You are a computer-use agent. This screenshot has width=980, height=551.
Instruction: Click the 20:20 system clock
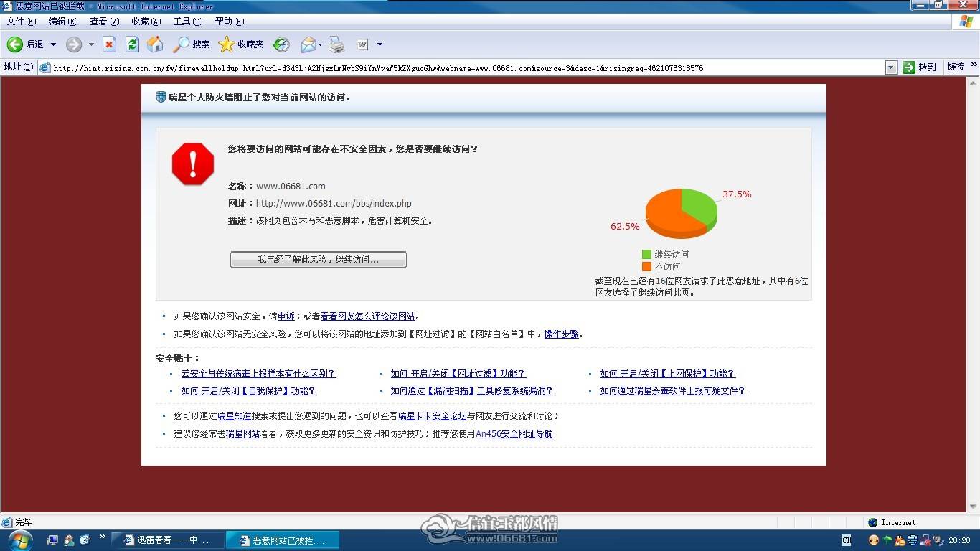(x=959, y=540)
